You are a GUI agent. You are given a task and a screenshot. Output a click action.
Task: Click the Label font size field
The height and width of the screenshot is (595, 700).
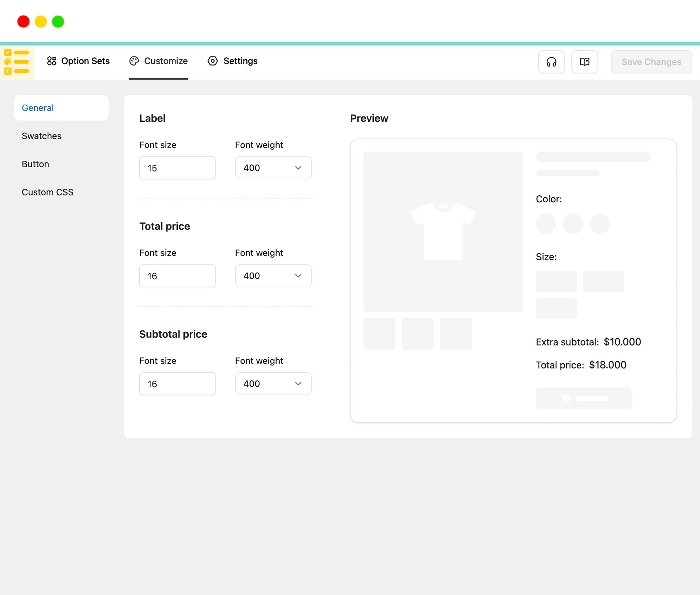177,168
